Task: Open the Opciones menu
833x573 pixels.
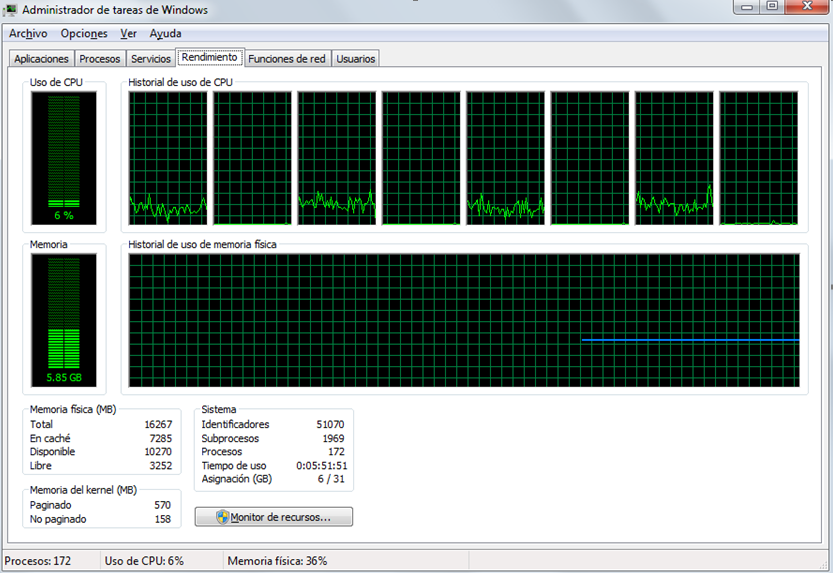Action: (84, 33)
